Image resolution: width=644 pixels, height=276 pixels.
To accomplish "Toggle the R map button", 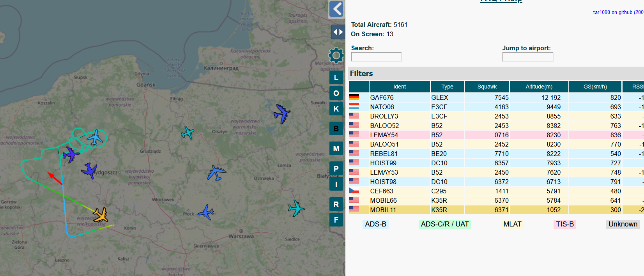I will (336, 204).
